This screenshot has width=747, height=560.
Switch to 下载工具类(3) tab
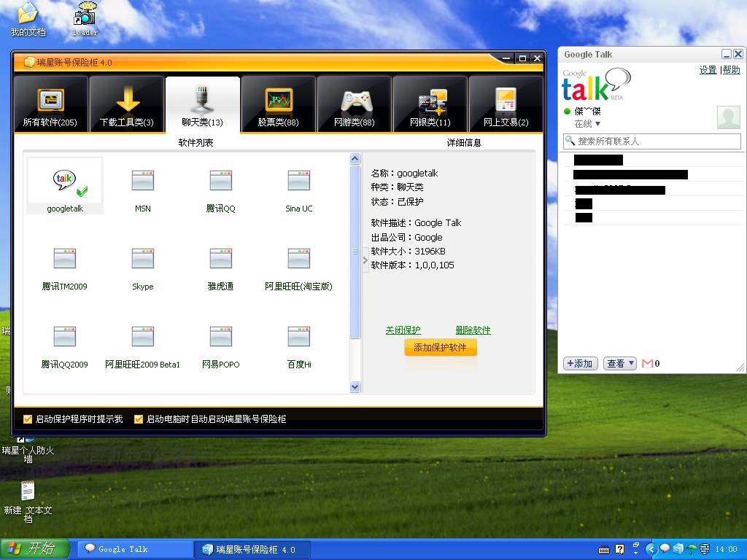point(127,104)
